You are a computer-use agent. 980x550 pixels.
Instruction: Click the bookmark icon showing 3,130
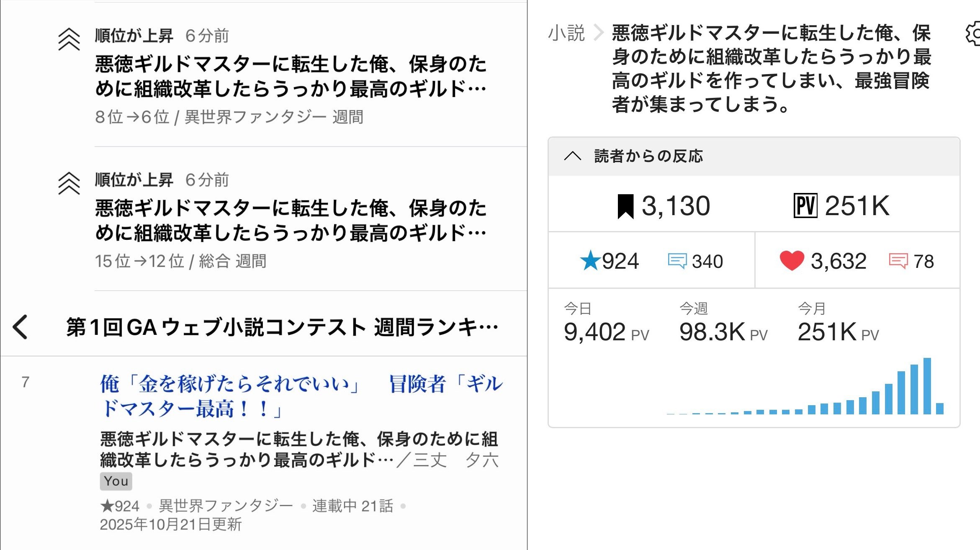click(625, 206)
